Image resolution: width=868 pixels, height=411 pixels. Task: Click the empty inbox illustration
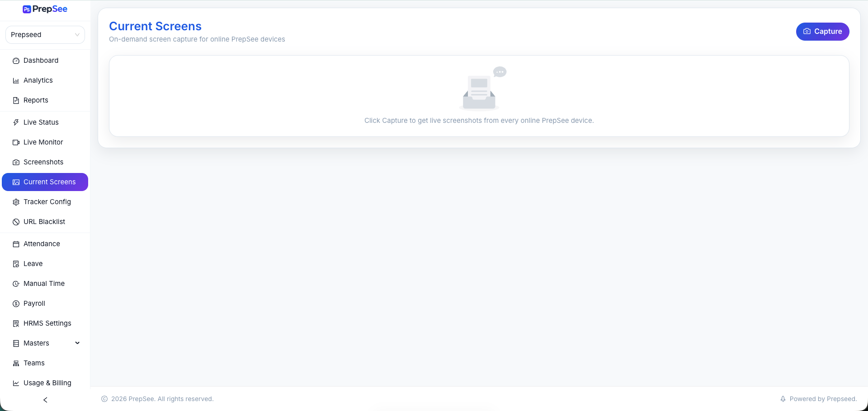(482, 88)
